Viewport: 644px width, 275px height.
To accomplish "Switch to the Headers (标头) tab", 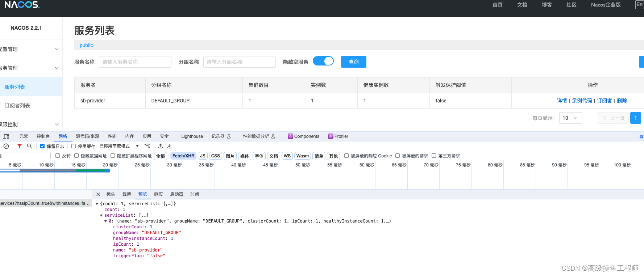I will [x=111, y=194].
